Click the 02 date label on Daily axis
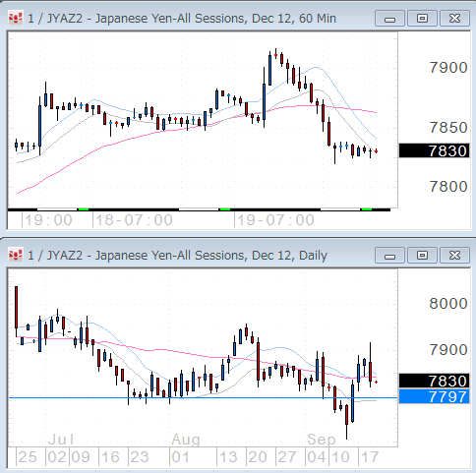The height and width of the screenshot is (473, 476). [57, 457]
